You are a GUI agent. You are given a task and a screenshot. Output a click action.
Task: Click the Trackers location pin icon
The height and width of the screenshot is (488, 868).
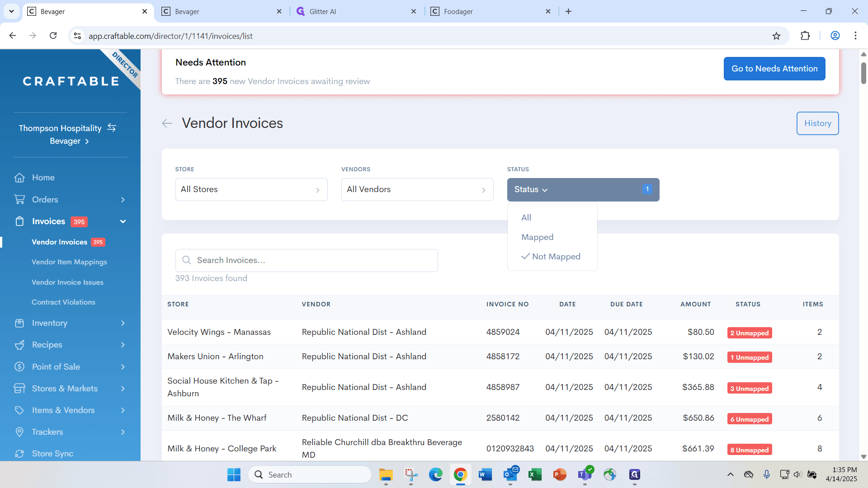[x=19, y=432]
